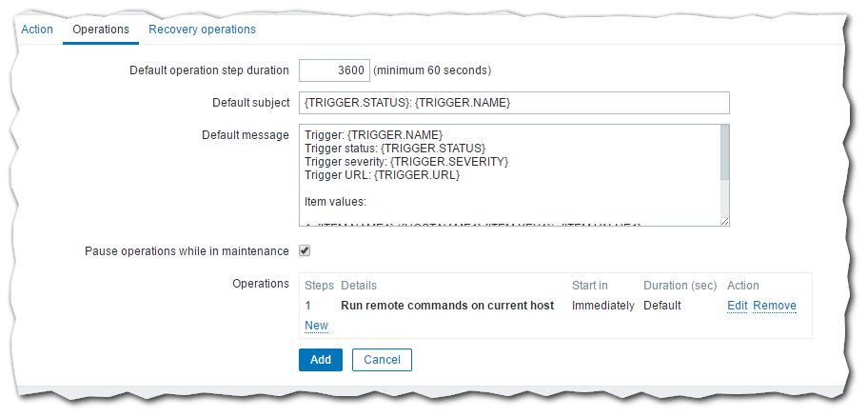
Task: Uncheck Pause operations while in maintenance checkbox
Action: coord(306,251)
